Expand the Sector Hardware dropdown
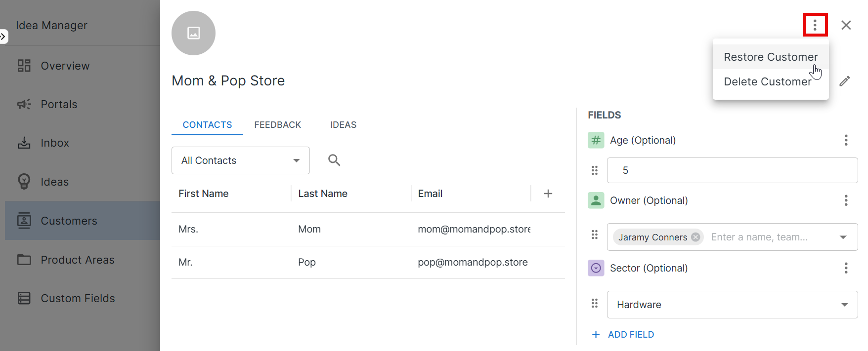The image size is (868, 351). coord(844,305)
